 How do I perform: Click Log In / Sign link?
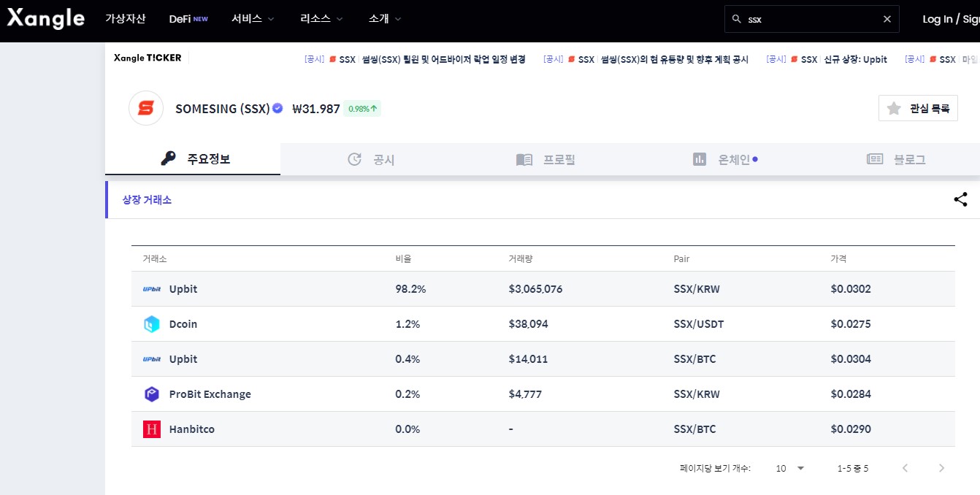(951, 20)
